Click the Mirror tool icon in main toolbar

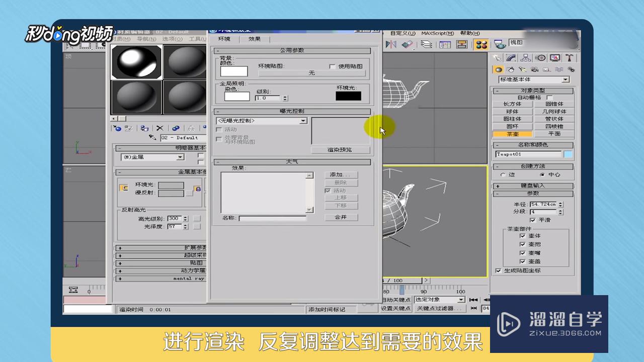click(391, 44)
